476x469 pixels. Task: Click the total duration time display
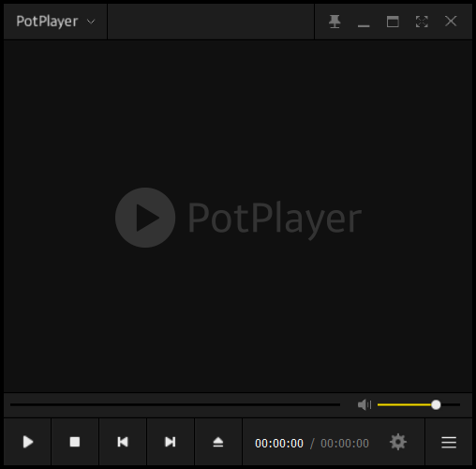(x=345, y=443)
